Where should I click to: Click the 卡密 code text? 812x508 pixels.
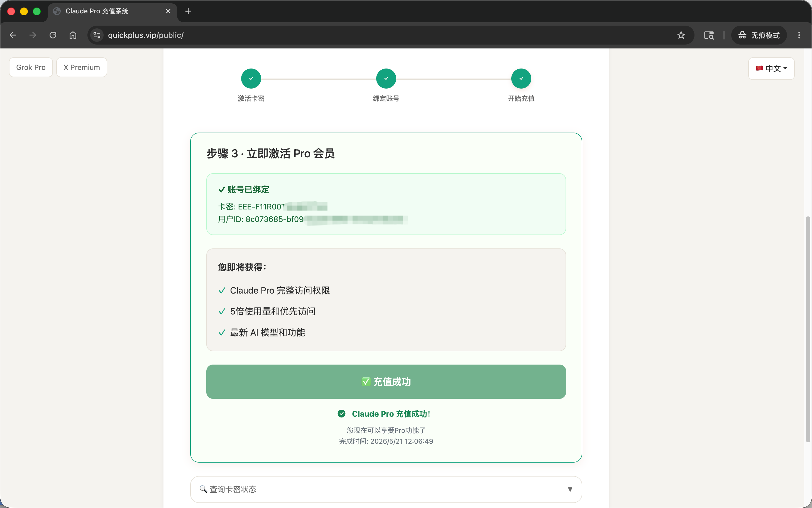(x=272, y=207)
